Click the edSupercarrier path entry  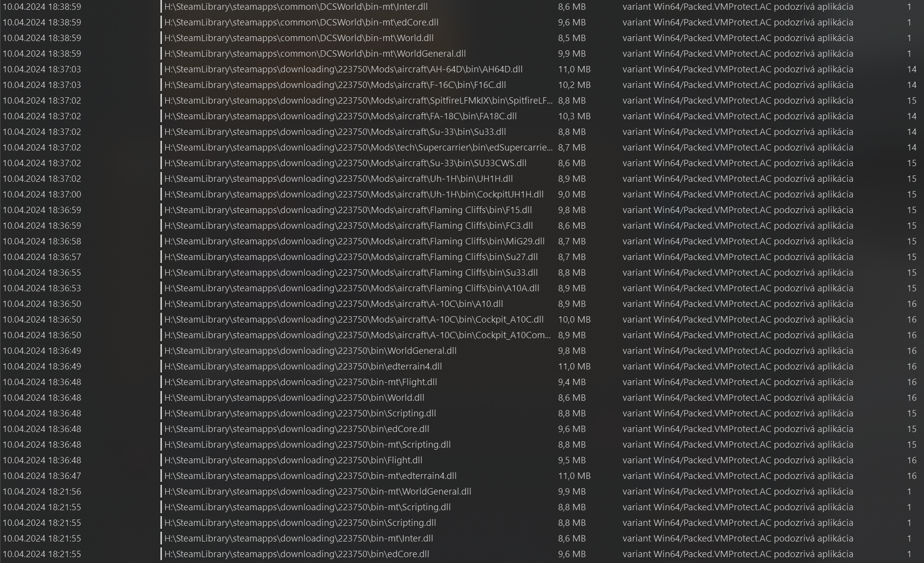coord(359,148)
